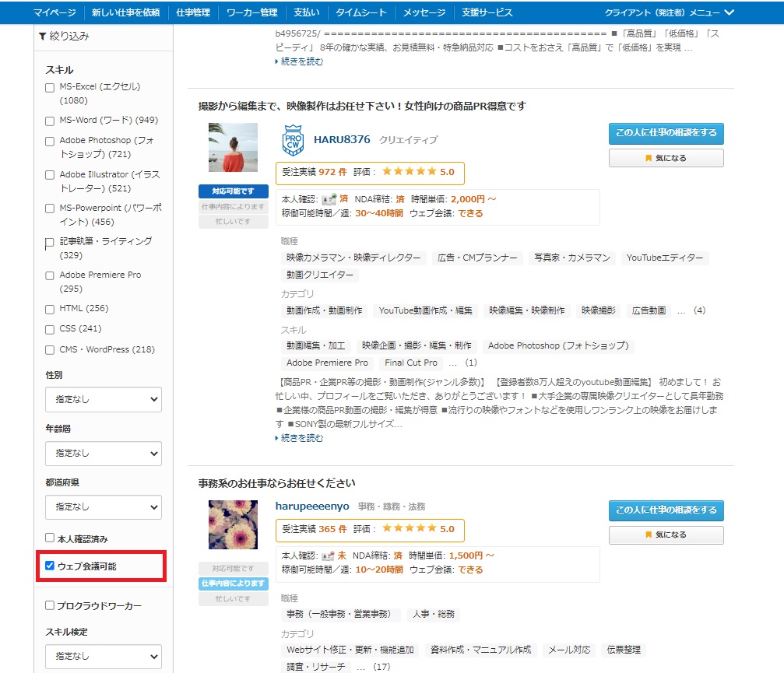
Task: Click the funnel icon next to 絞り込み
Action: coord(42,36)
